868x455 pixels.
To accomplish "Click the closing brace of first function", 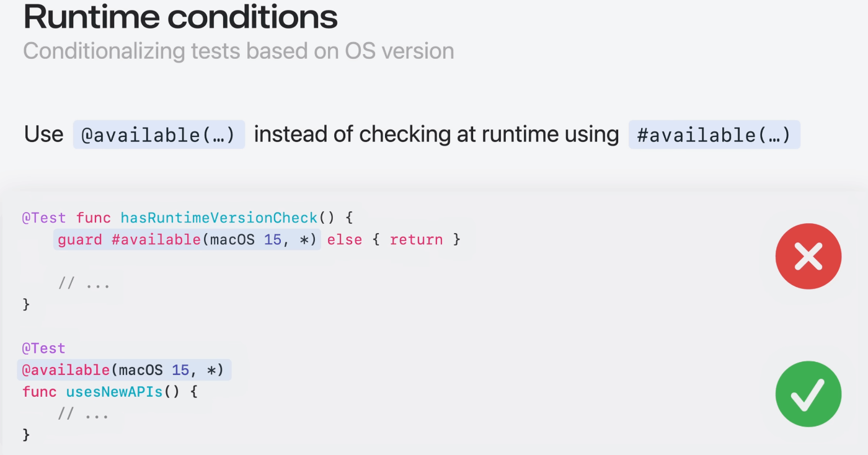I will point(26,304).
